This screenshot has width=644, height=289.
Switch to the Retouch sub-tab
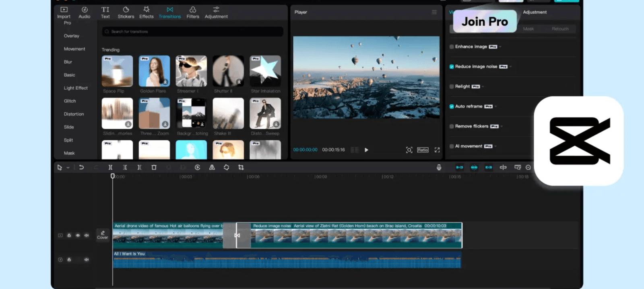point(560,29)
